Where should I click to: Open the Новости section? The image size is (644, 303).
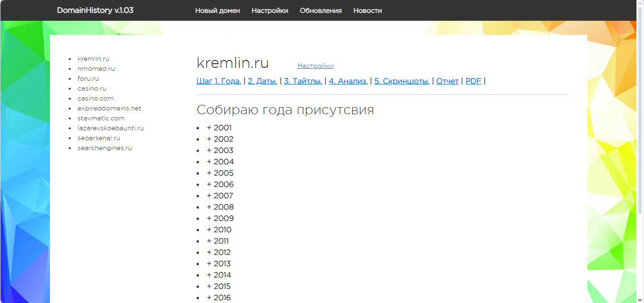pos(367,10)
